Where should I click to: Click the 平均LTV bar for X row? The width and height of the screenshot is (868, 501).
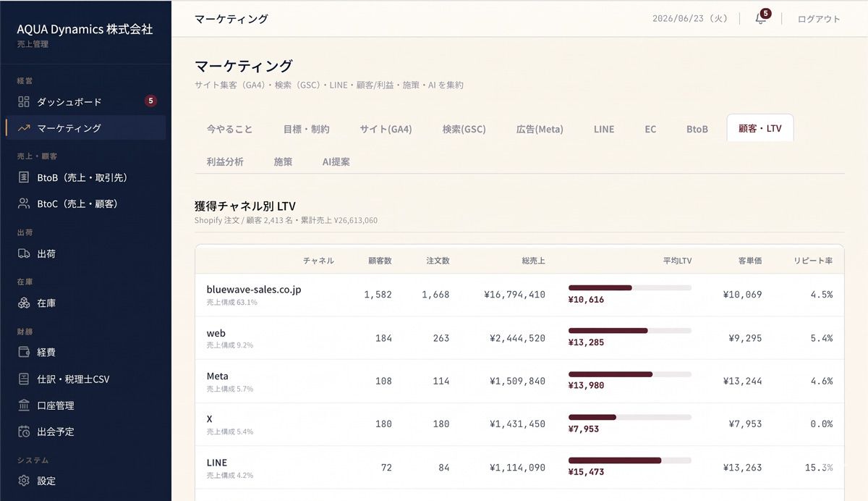[630, 417]
